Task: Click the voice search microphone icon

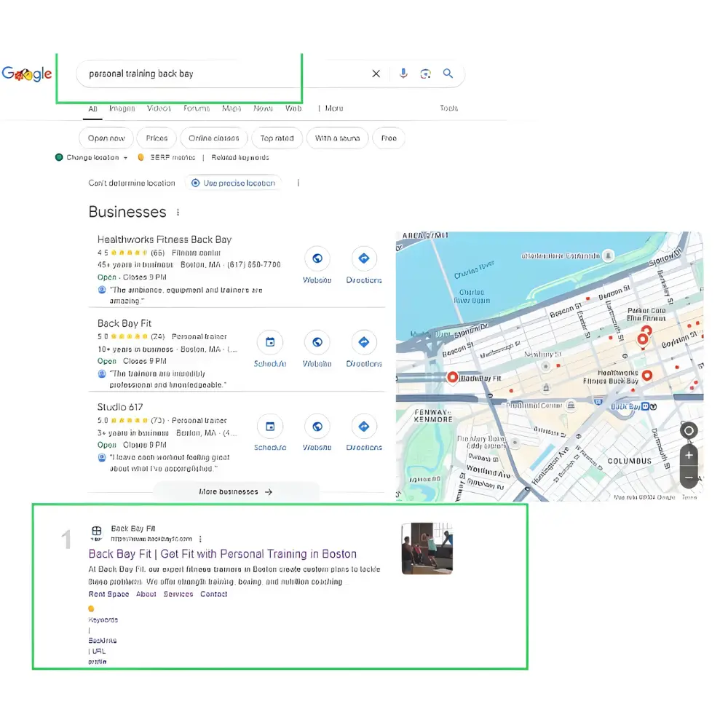Action: [403, 74]
